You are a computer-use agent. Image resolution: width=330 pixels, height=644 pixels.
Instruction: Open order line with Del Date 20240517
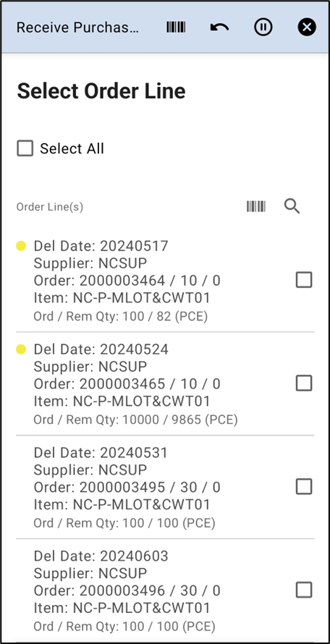point(165,281)
